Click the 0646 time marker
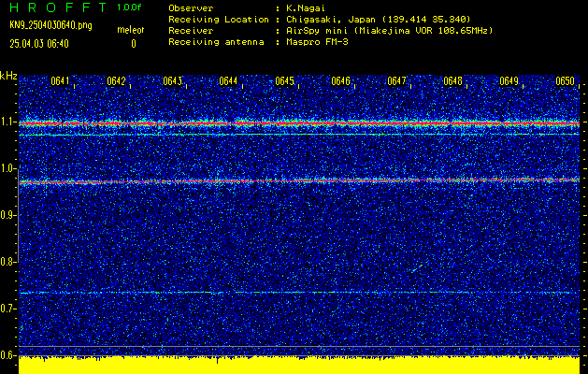This screenshot has width=588, height=374. click(340, 81)
